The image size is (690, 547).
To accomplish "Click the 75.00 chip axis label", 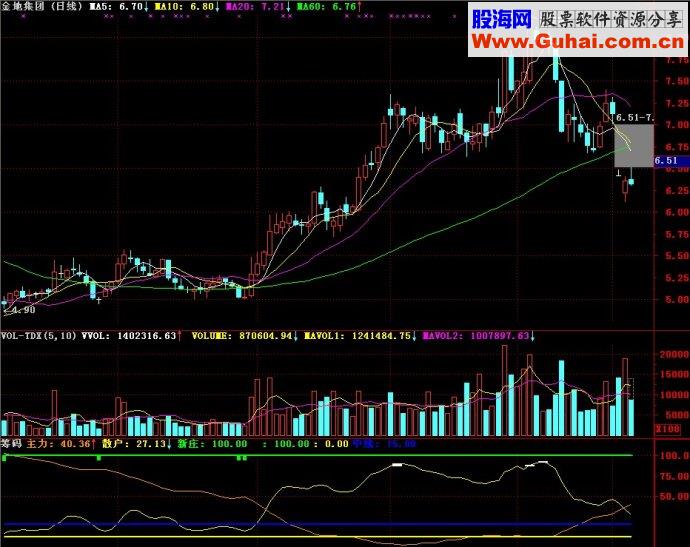I will (x=675, y=476).
